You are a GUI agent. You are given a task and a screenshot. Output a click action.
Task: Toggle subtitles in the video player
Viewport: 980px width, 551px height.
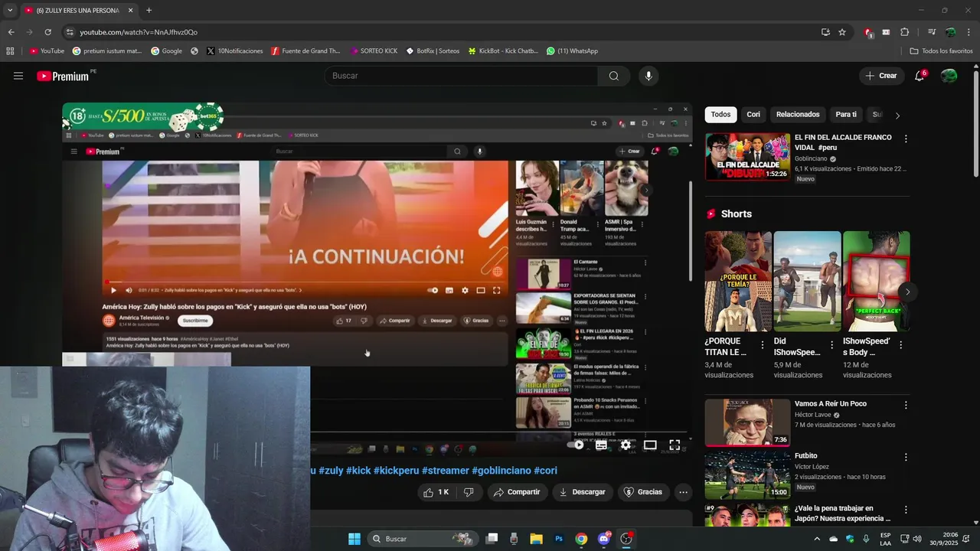pos(602,445)
